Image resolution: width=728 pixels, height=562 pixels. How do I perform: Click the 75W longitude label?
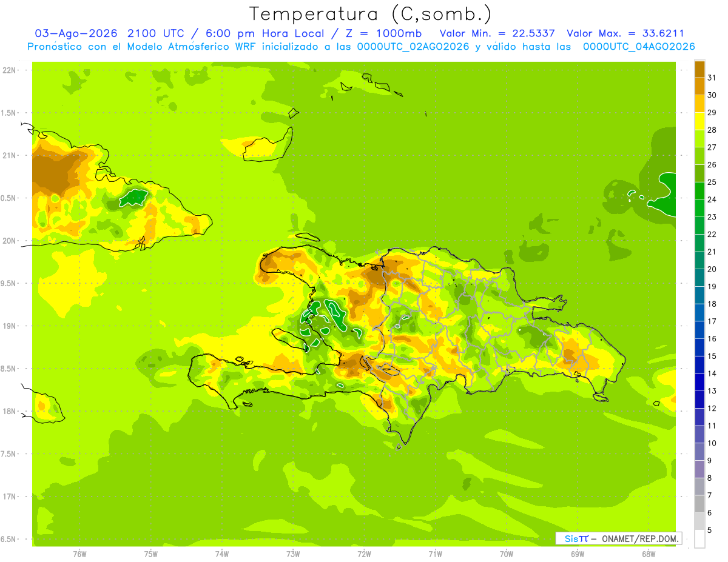pyautogui.click(x=151, y=554)
